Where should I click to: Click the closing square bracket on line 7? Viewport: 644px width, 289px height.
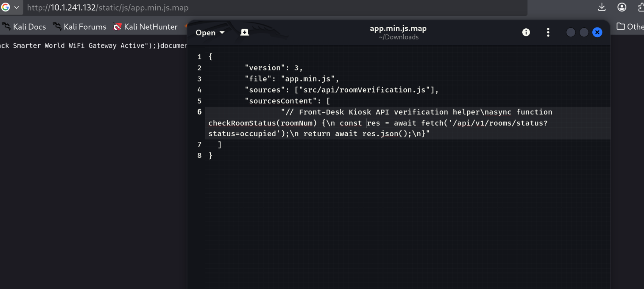click(220, 144)
